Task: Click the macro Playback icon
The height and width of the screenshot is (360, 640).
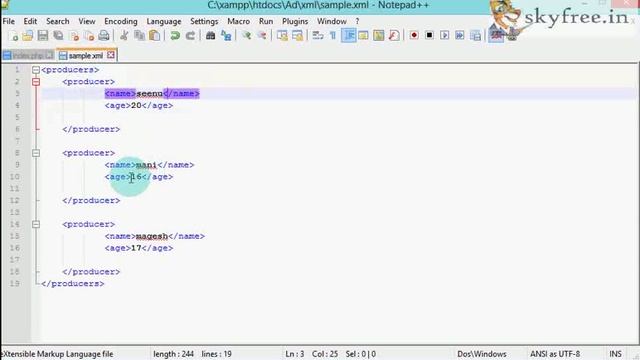Action: click(444, 36)
